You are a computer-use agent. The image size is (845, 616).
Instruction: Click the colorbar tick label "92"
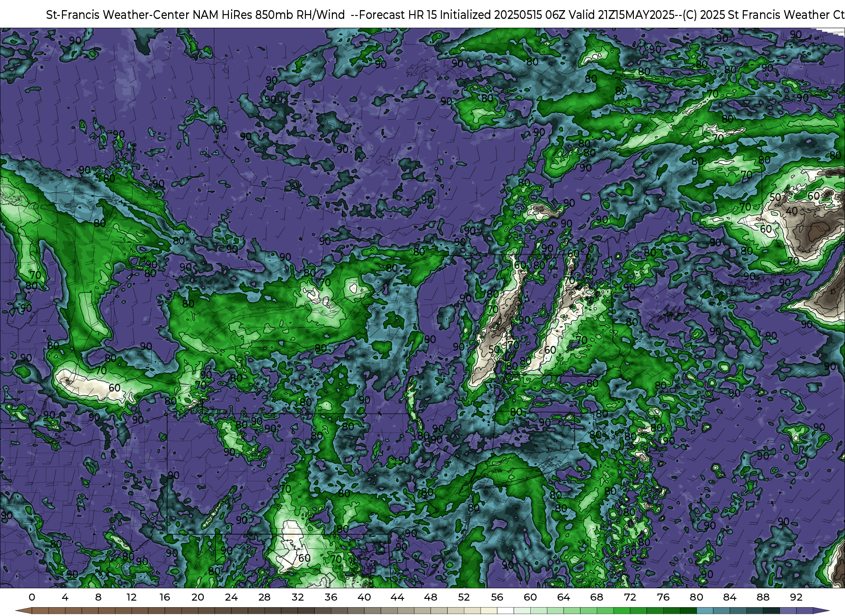tap(796, 597)
